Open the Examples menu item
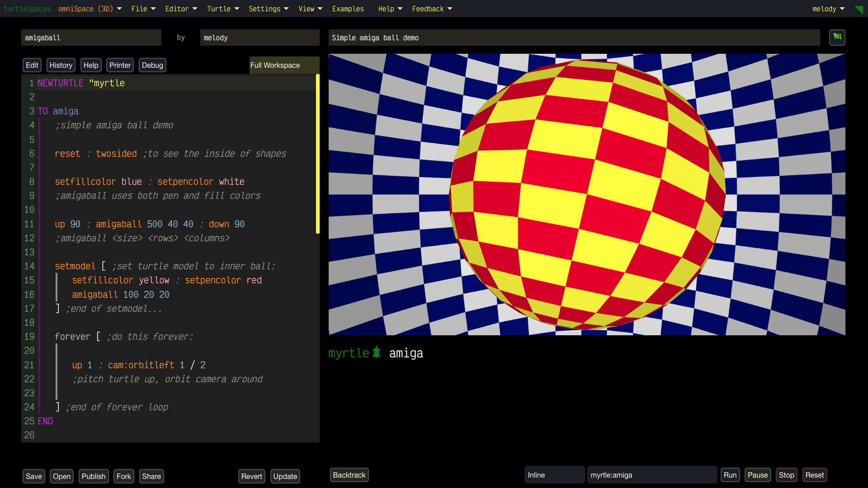 pos(348,9)
